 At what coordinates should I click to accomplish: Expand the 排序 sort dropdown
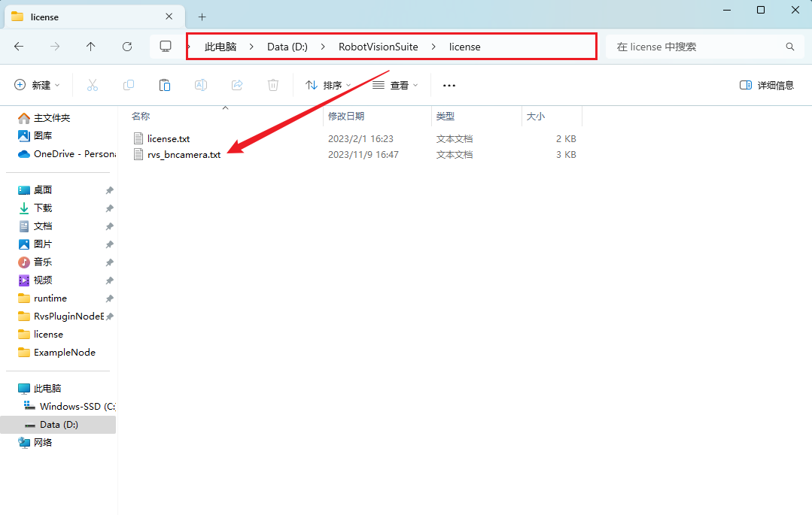(328, 86)
